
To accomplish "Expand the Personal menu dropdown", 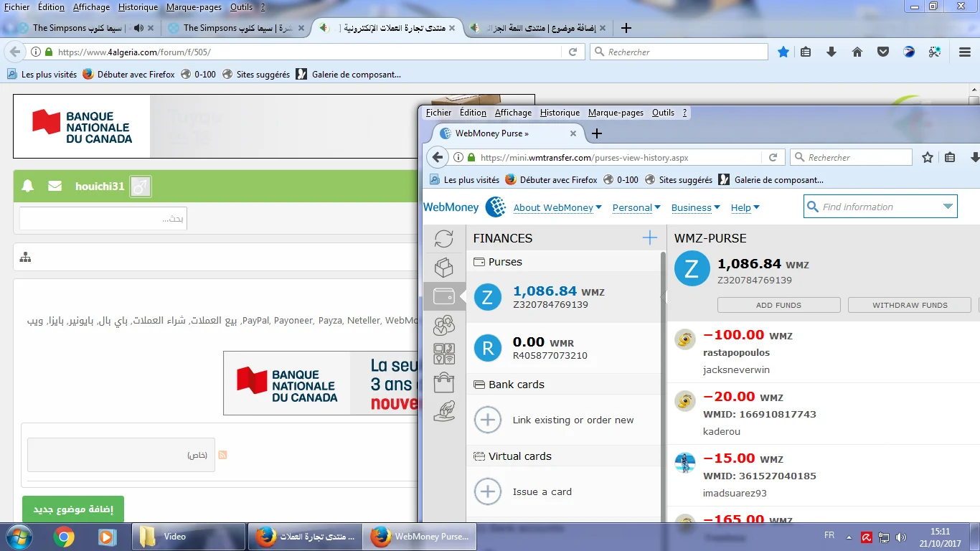I will (x=636, y=208).
